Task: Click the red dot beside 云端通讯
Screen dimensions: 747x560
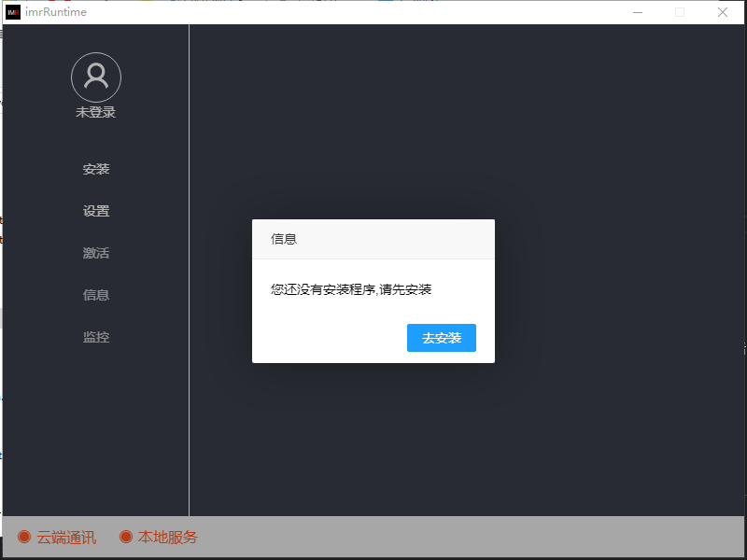Action: coord(24,537)
